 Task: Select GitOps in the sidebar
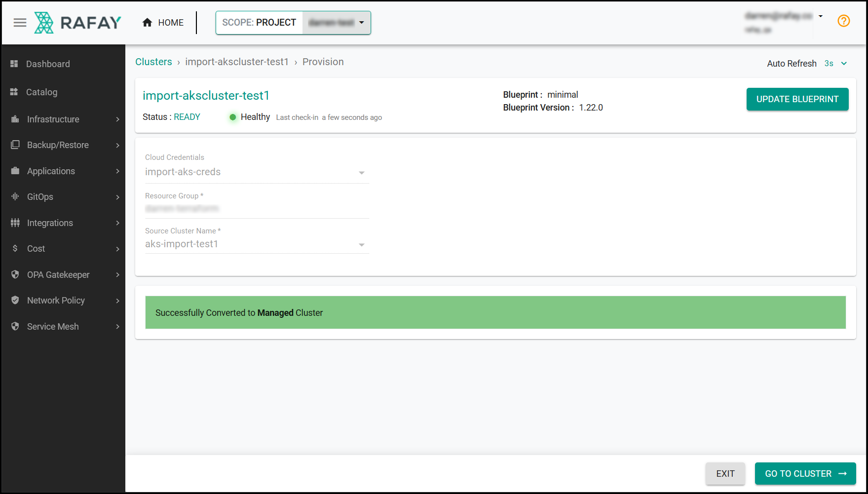point(40,196)
